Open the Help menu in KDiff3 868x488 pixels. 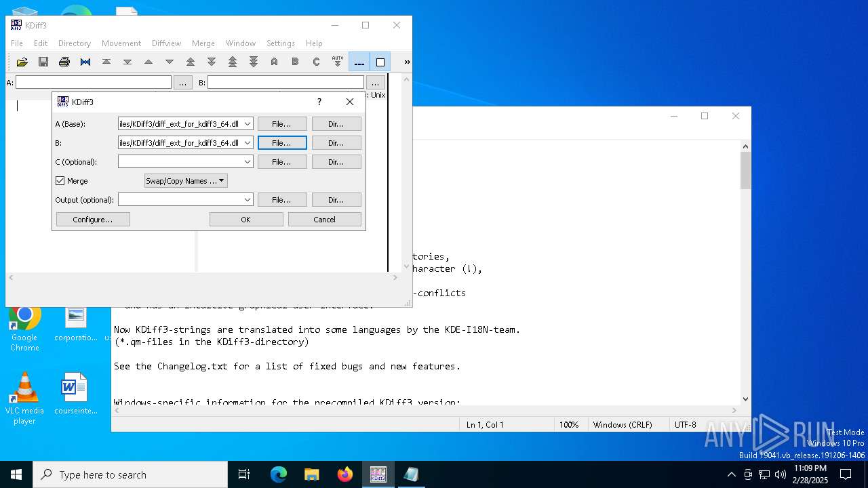(314, 43)
